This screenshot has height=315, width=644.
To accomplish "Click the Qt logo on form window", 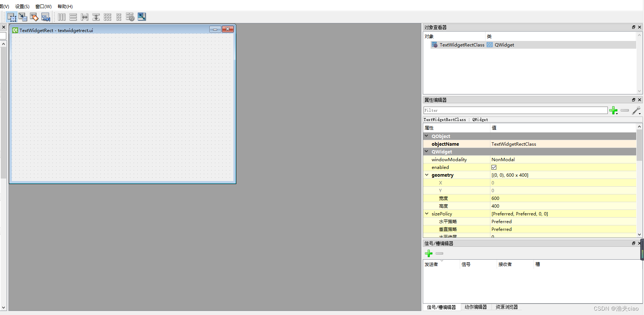I will coord(15,30).
